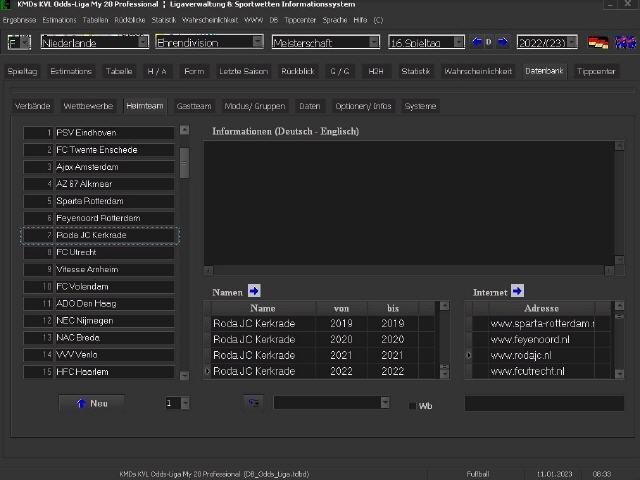
Task: Open the Ehrendivision league dropdown
Action: click(x=258, y=42)
